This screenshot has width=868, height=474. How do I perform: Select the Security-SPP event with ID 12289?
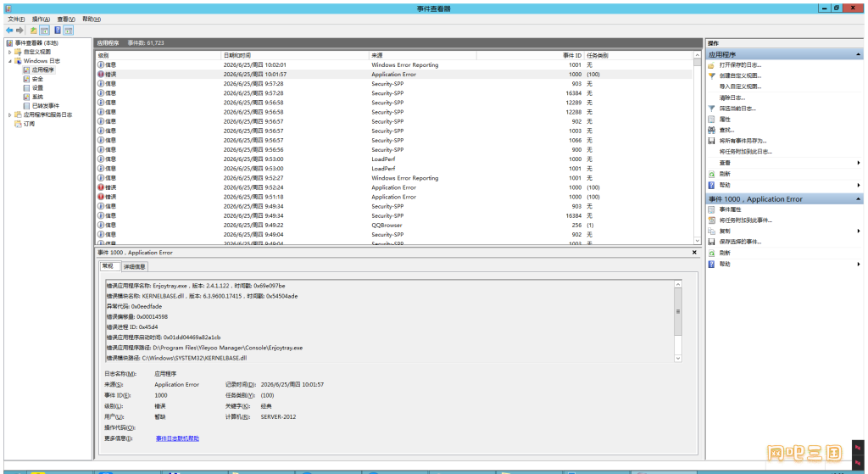point(393,103)
